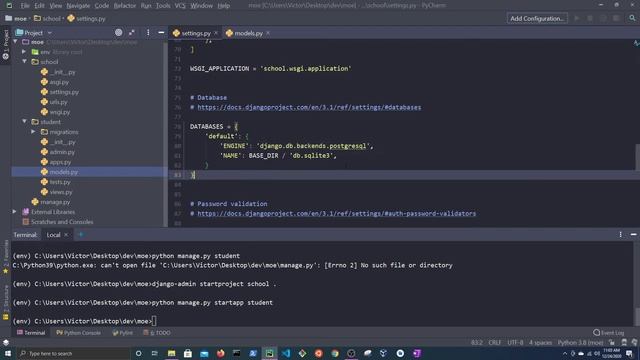Click school in breadcrumb bar
The image size is (640, 360).
pyautogui.click(x=47, y=18)
